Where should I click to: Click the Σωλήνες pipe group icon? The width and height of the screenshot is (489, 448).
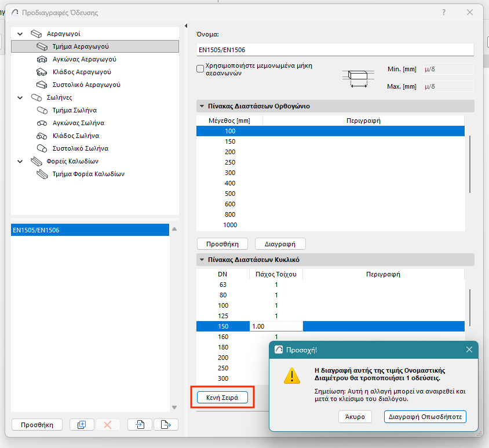[x=36, y=97]
